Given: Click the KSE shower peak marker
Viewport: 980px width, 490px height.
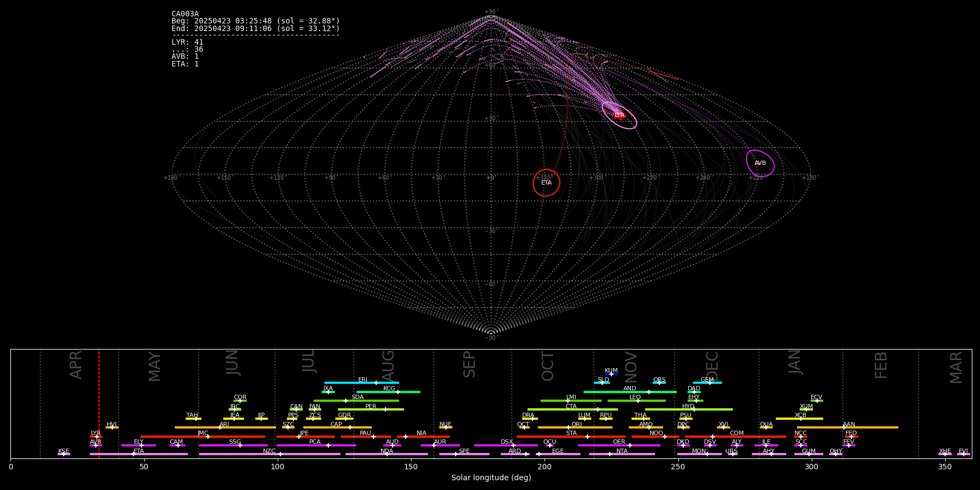Looking at the screenshot, I should tap(63, 454).
